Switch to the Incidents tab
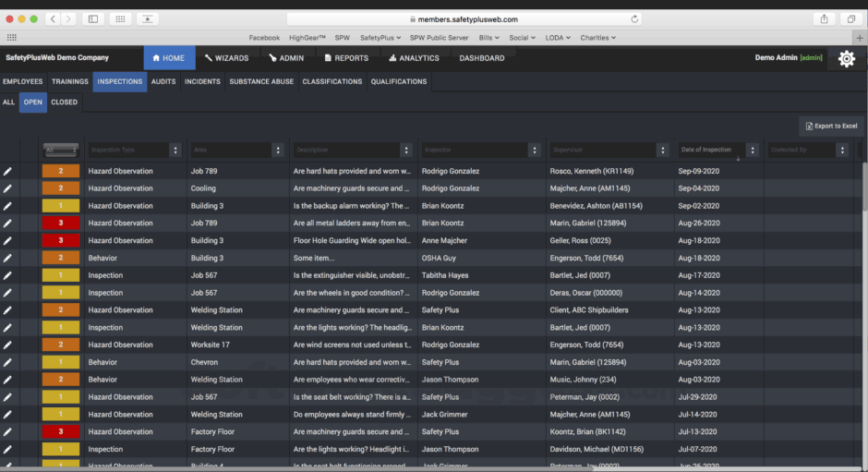 (x=202, y=81)
